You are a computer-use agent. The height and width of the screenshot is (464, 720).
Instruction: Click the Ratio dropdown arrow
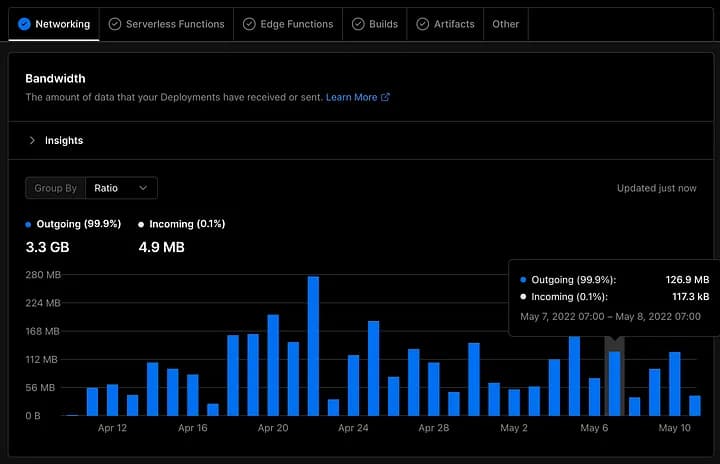143,188
